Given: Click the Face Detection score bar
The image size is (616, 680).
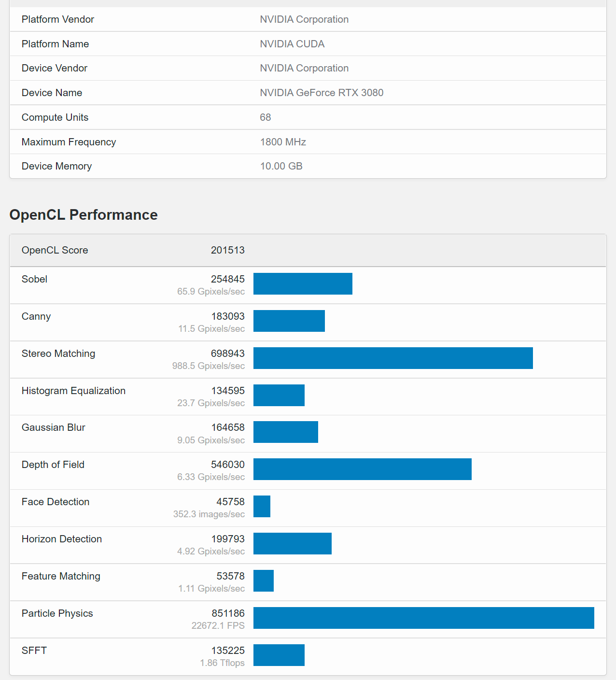Looking at the screenshot, I should [x=262, y=506].
